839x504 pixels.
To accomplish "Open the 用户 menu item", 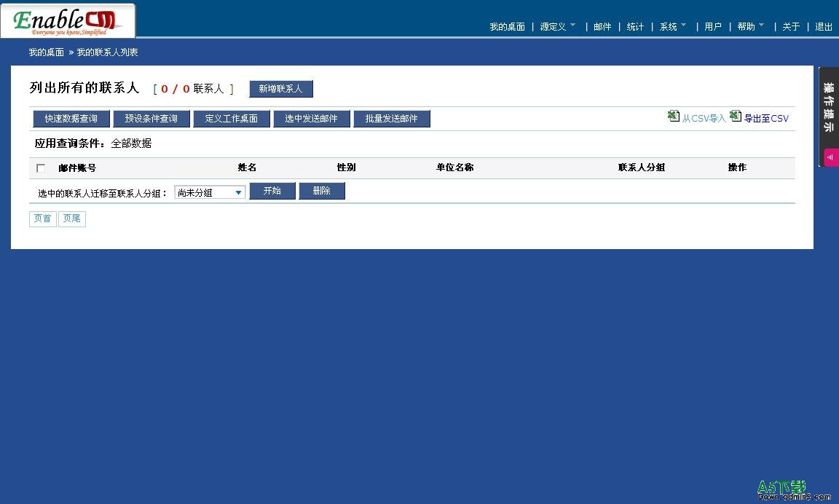I will (x=713, y=26).
